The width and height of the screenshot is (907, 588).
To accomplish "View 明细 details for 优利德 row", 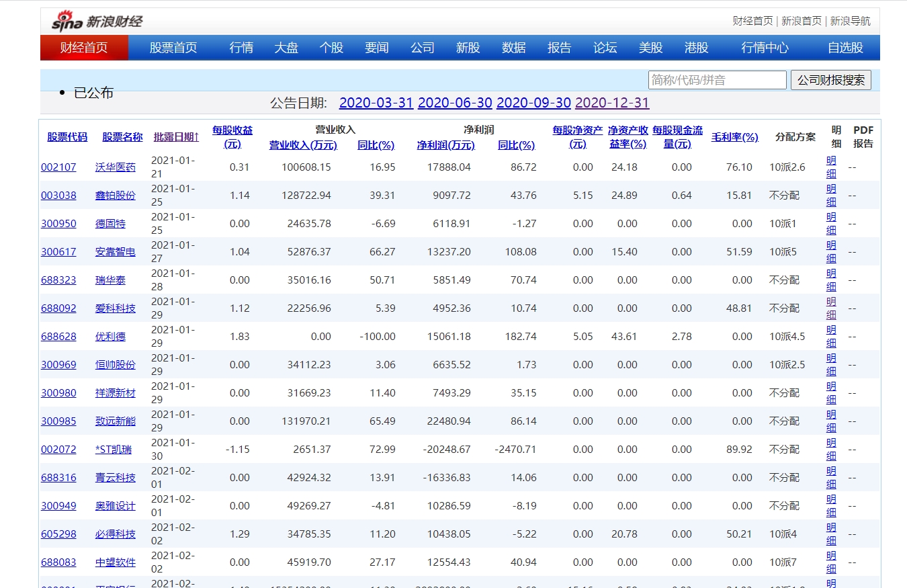I will pyautogui.click(x=831, y=336).
